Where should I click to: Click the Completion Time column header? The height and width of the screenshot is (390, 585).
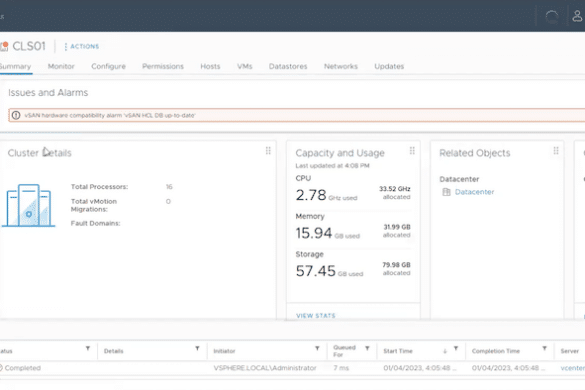pyautogui.click(x=495, y=351)
